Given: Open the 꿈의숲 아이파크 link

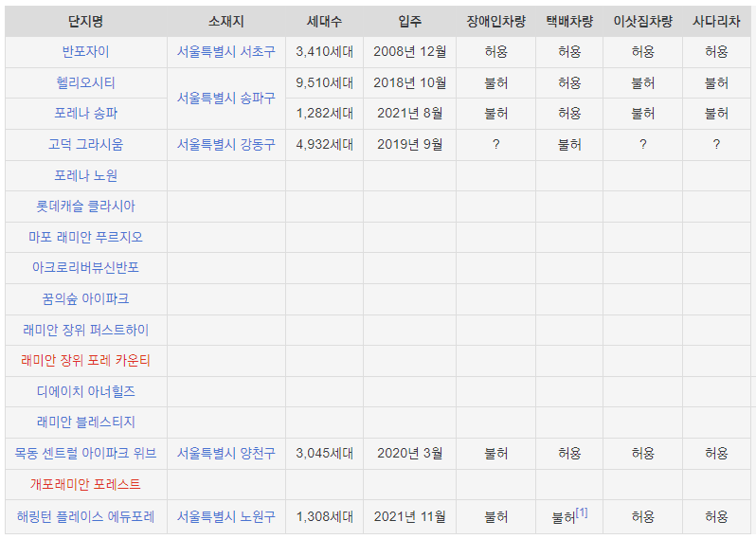Looking at the screenshot, I should tap(86, 299).
